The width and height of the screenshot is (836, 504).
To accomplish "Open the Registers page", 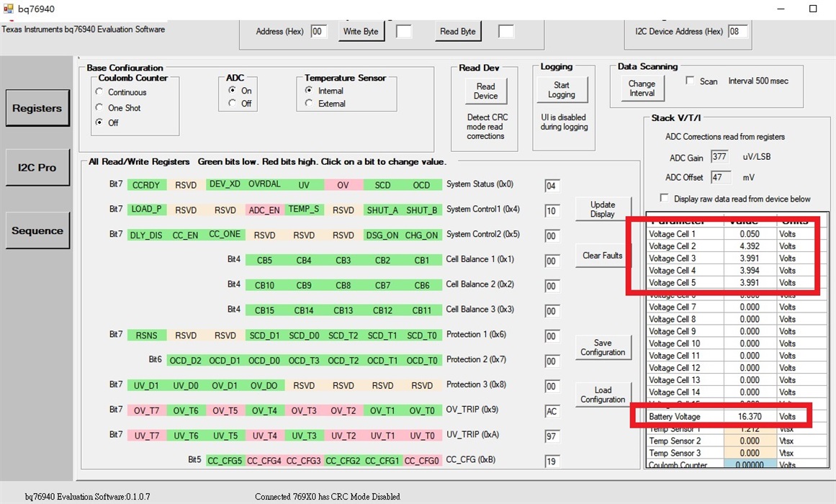I will [x=37, y=108].
